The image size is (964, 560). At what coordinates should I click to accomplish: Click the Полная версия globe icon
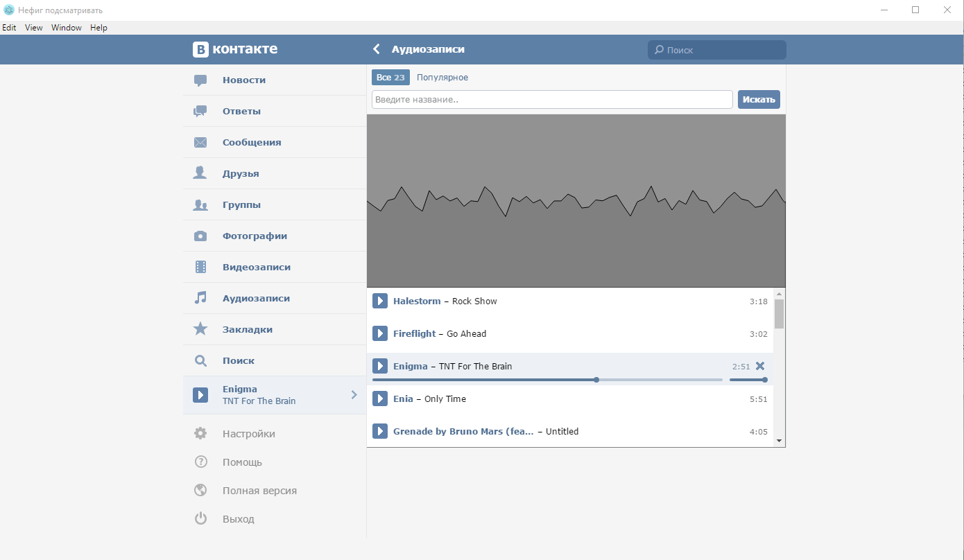pos(200,491)
